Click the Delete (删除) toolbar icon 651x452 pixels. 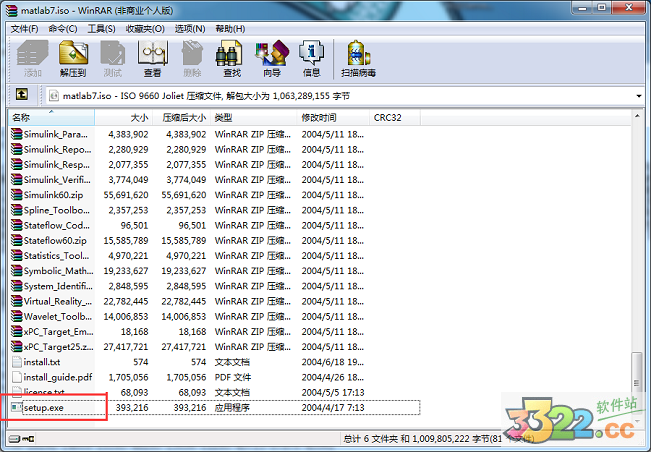[x=192, y=54]
